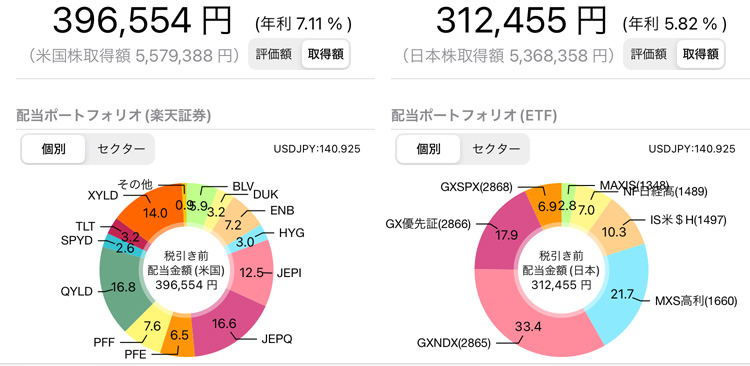Screen dimensions: 750x366
Task: Open 個別 tab in 楽天証券 portfolio
Action: pyautogui.click(x=54, y=149)
